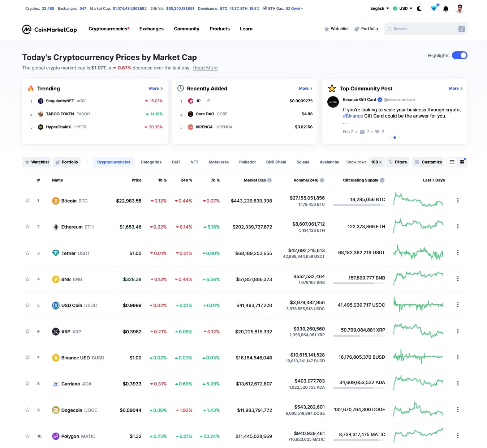Star Ethereum to add to watchlist
Screen dimensions: 487x448
tap(27, 226)
